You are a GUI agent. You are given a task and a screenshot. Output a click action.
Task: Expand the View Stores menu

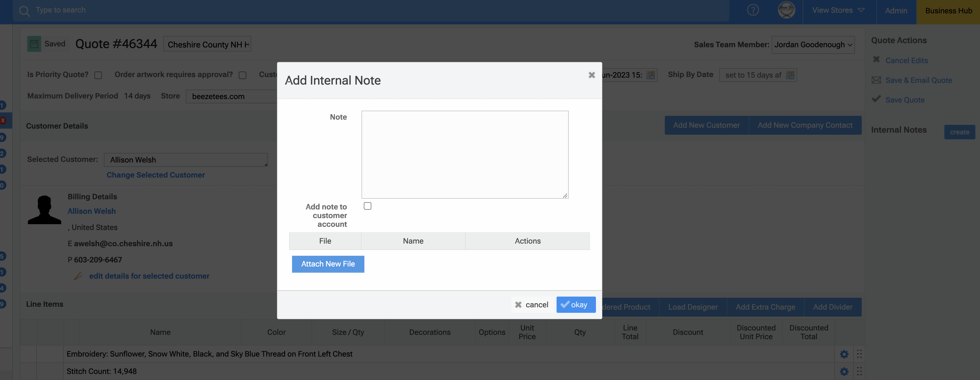tap(838, 10)
